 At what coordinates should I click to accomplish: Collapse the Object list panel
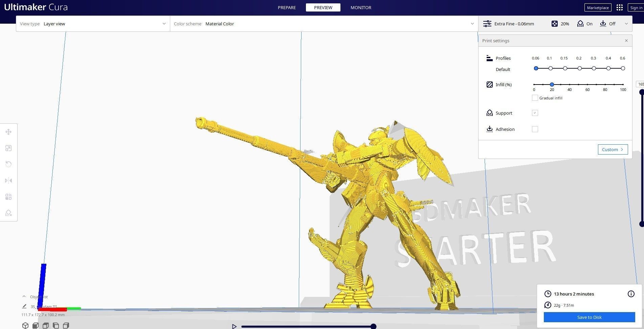24,296
